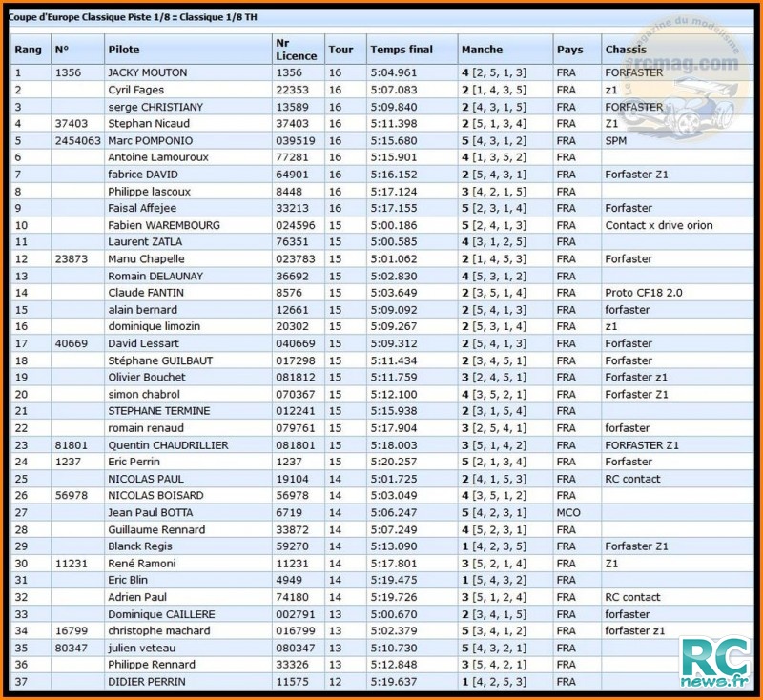Select pilot name Guillaume Rennard
This screenshot has height=700, width=763.
[x=156, y=530]
